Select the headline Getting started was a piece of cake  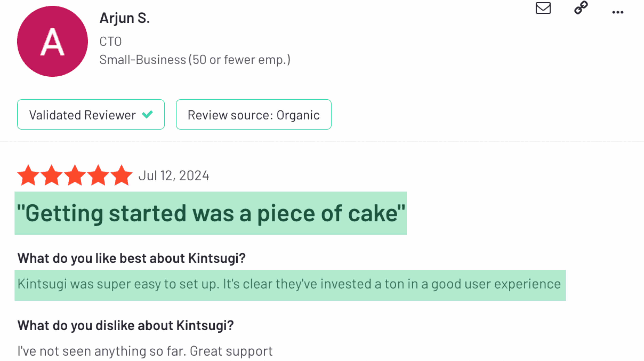click(x=211, y=213)
